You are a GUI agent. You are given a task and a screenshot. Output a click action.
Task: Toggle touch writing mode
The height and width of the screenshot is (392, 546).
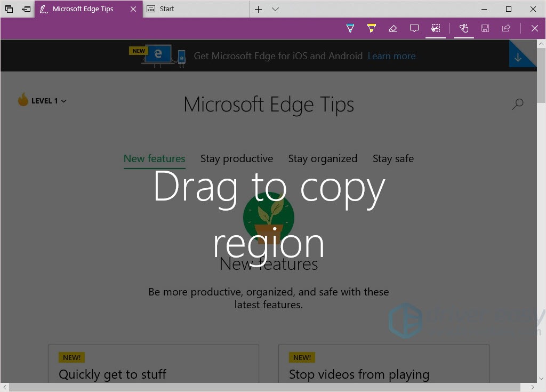point(464,28)
